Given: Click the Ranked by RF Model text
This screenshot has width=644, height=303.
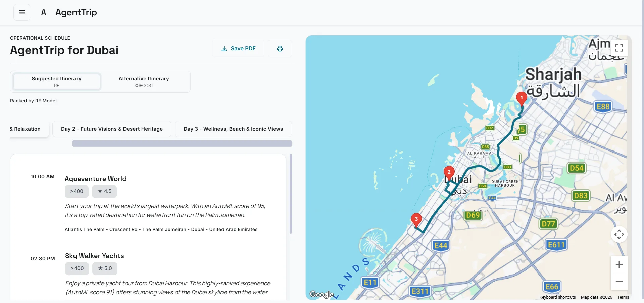Looking at the screenshot, I should click(33, 101).
